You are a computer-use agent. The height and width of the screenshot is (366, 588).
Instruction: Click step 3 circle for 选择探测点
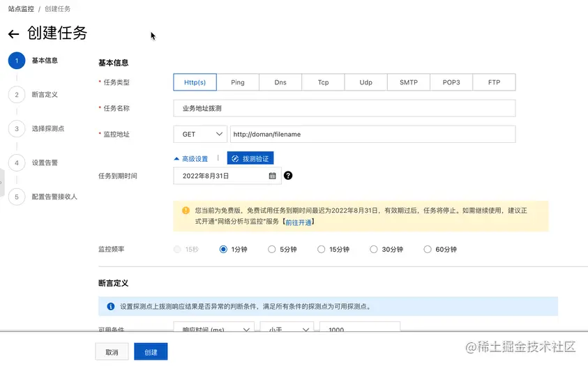17,129
